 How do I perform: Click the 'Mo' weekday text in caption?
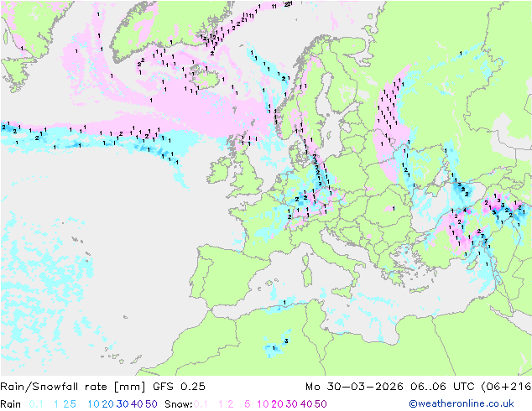coord(313,386)
